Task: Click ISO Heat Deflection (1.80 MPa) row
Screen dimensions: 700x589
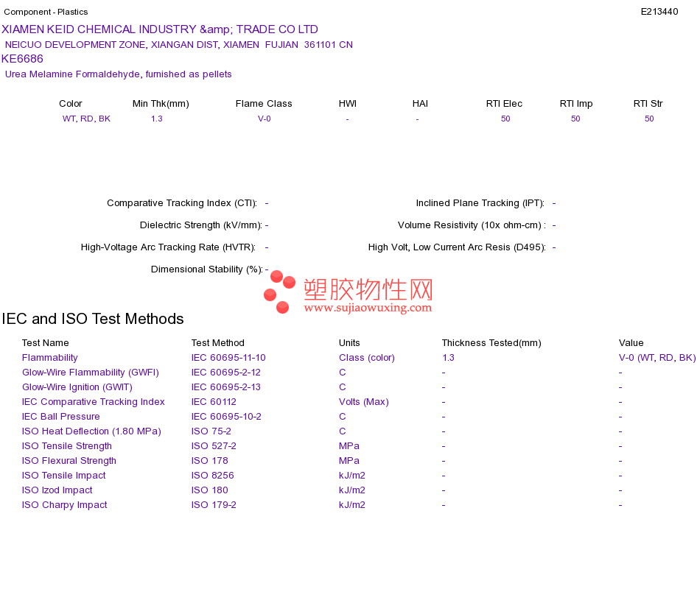Action: point(91,431)
